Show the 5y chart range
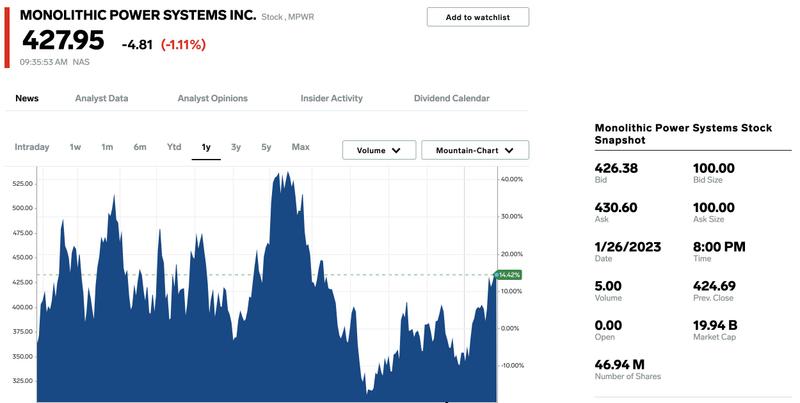 (x=266, y=147)
